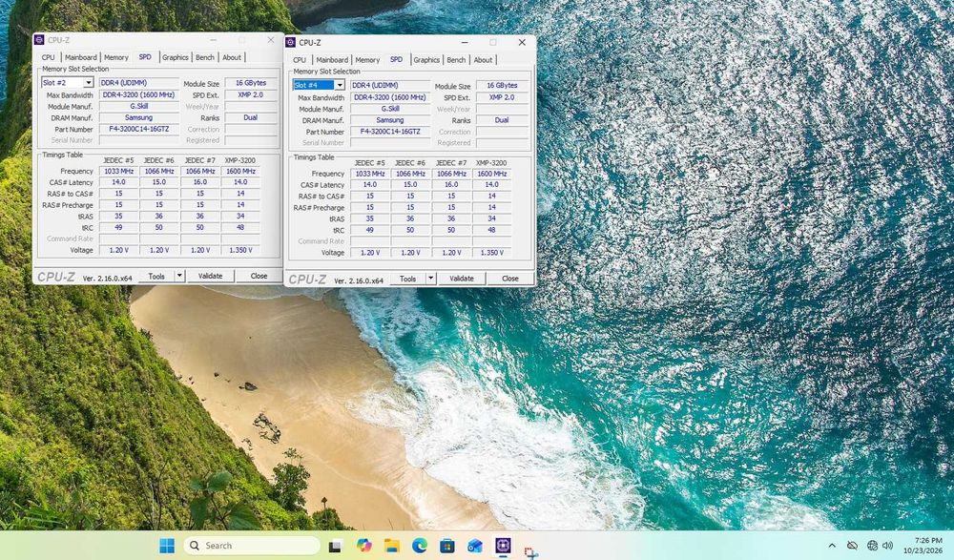Open the Graphics tab in the Slot #4 window
Image resolution: width=954 pixels, height=560 pixels.
coord(426,60)
